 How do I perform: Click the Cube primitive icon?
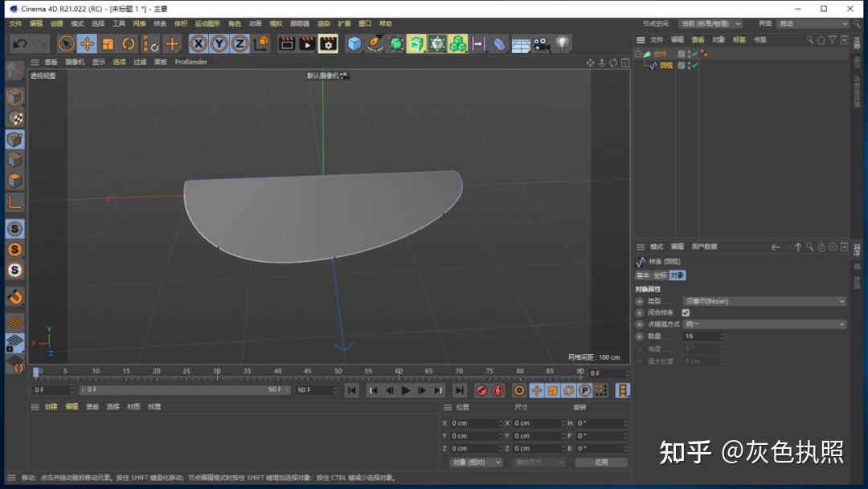[x=354, y=43]
